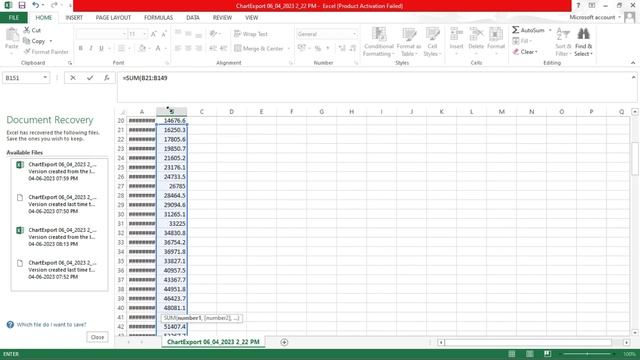The width and height of the screenshot is (640, 360).
Task: Open the Insert Function fx dialog
Action: [x=107, y=78]
